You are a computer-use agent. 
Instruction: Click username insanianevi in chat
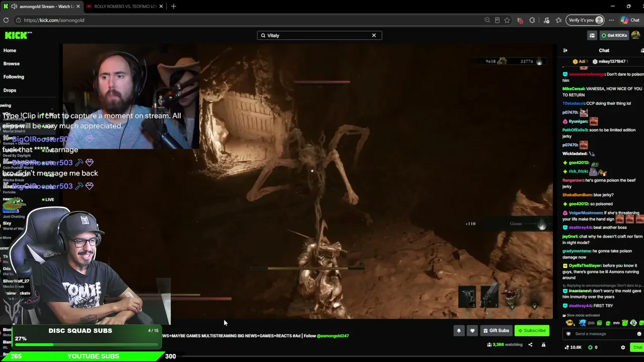coord(580,291)
